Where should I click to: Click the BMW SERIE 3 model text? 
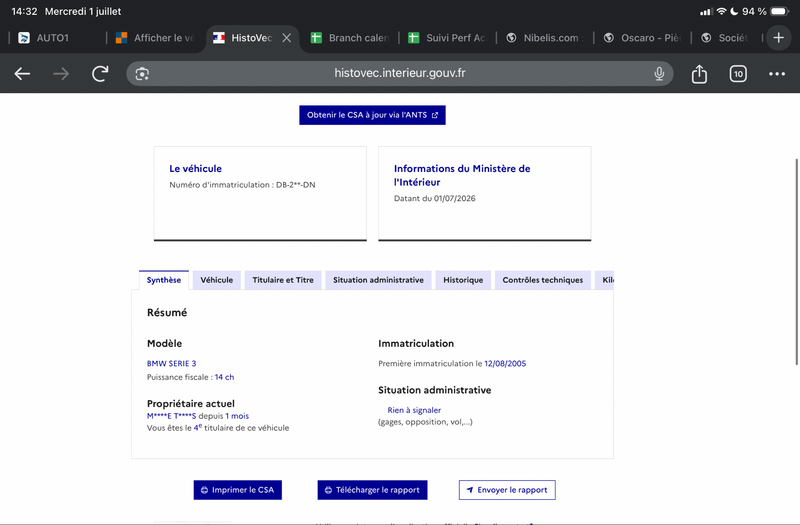(171, 363)
